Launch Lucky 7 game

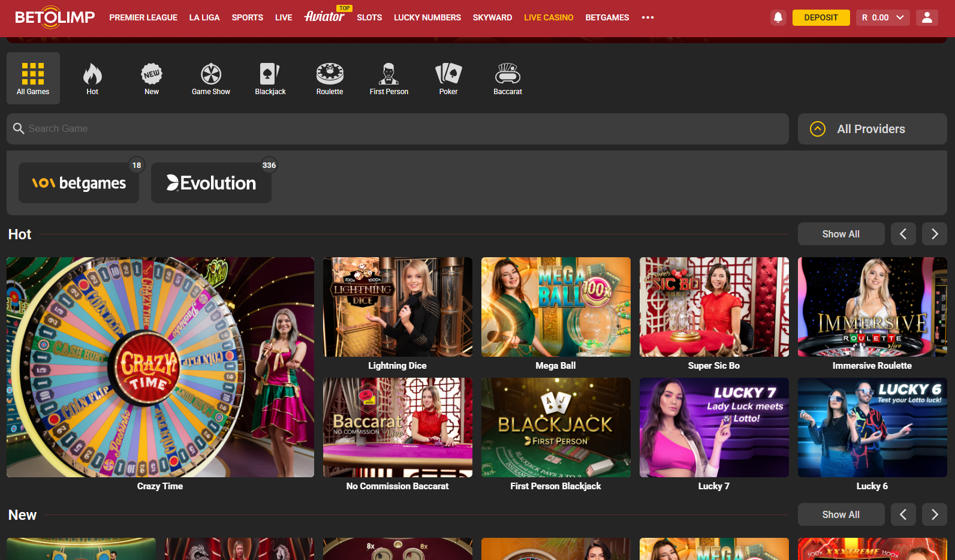[714, 427]
